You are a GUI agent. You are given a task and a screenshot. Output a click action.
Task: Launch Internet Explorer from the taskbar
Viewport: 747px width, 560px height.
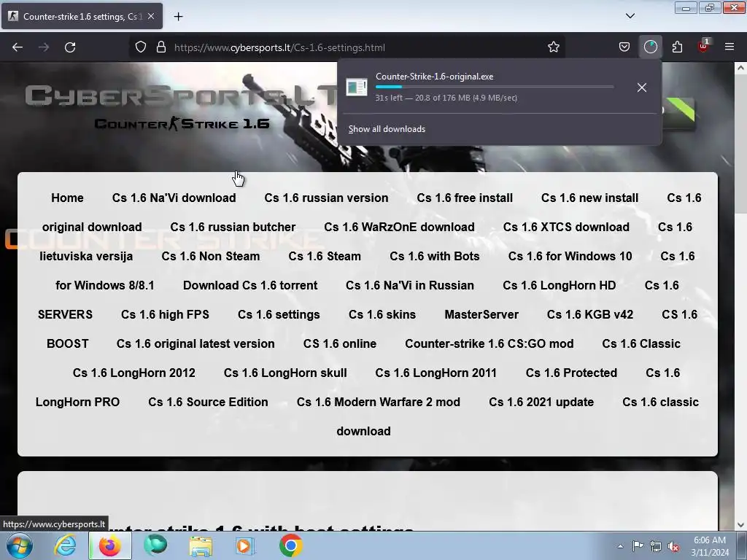65,545
